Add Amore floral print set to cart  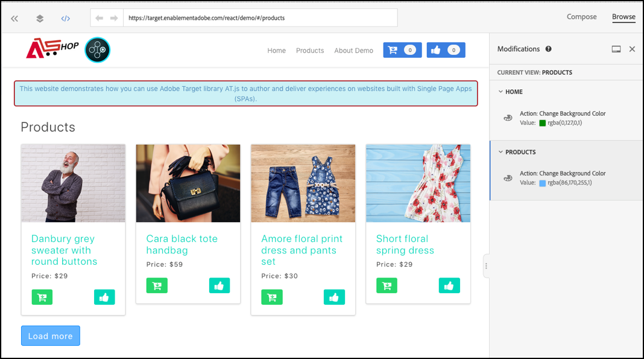pos(272,297)
